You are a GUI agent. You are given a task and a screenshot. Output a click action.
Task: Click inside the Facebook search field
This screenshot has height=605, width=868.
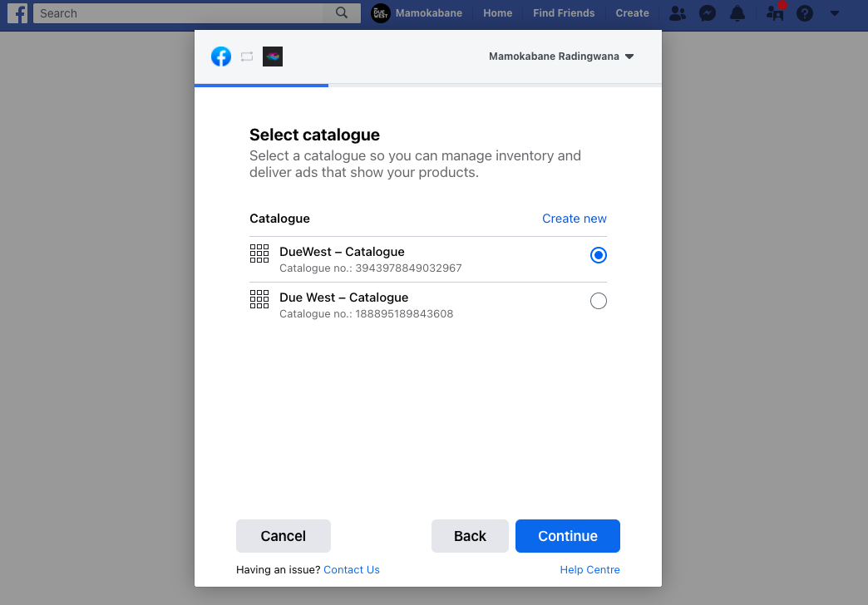click(178, 13)
